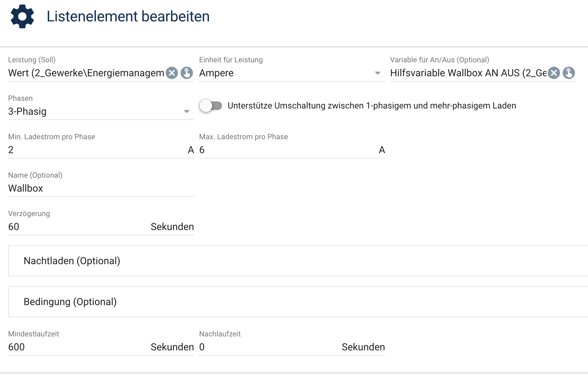Image resolution: width=588 pixels, height=382 pixels.
Task: Clear the Variable für An/Aus selection
Action: pyautogui.click(x=554, y=73)
